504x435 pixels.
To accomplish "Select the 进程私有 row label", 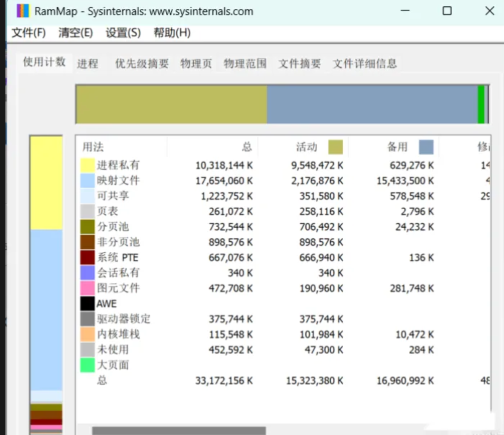I will 118,165.
